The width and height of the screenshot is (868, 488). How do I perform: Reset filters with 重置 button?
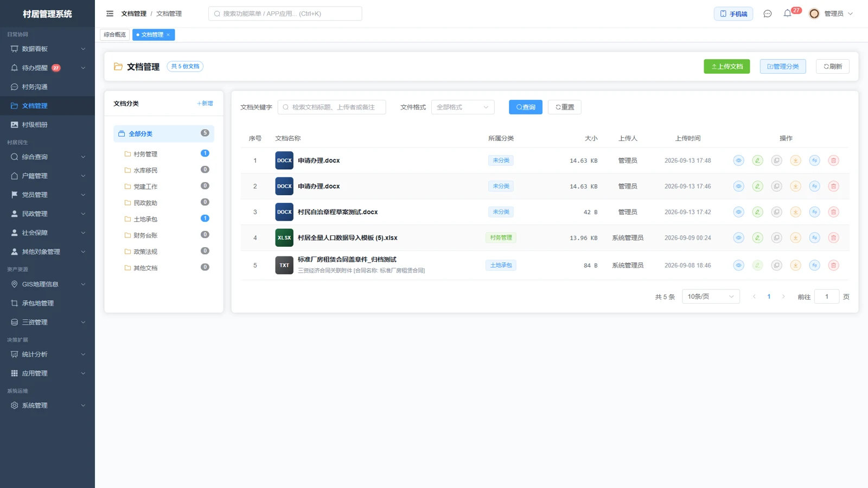pyautogui.click(x=565, y=107)
